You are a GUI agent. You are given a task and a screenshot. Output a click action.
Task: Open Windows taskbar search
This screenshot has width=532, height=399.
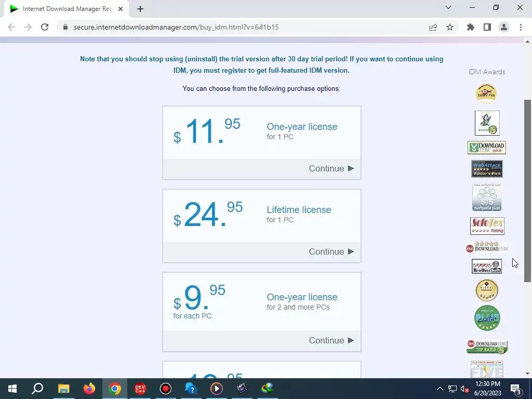[x=37, y=389]
